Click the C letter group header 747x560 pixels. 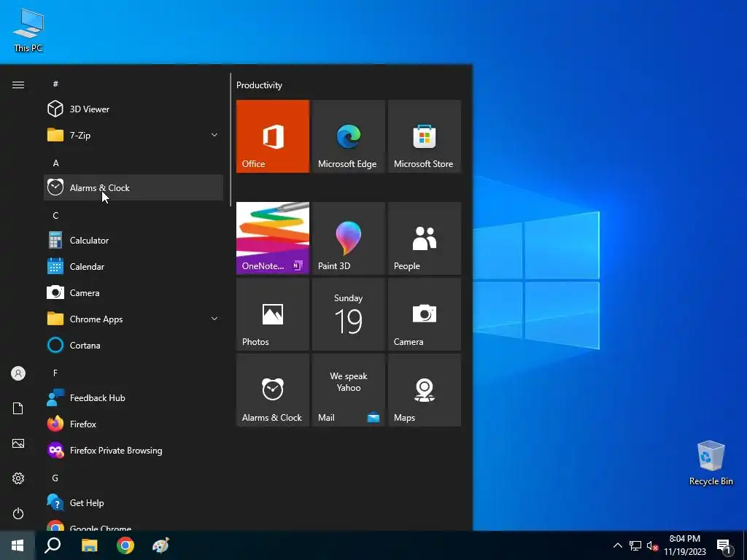(55, 216)
